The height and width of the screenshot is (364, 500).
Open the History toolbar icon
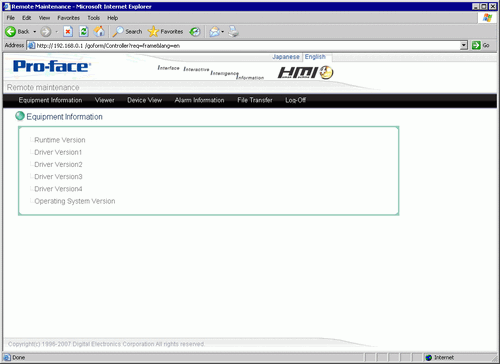point(195,32)
